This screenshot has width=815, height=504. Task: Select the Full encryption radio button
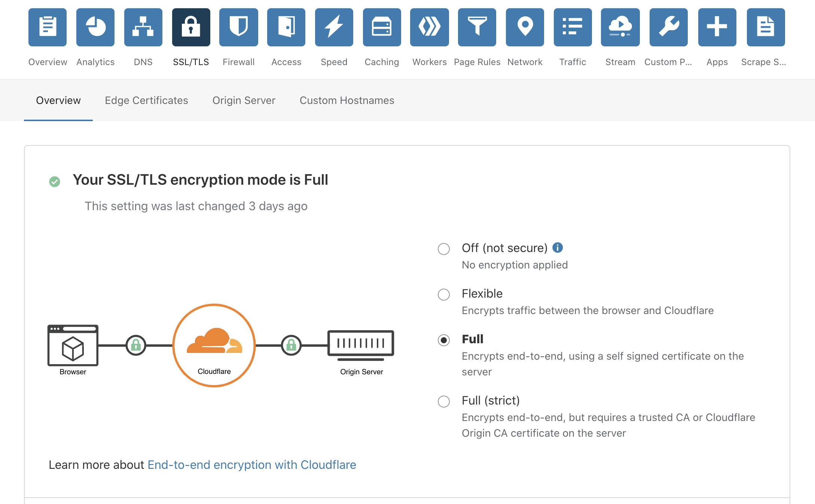[444, 340]
